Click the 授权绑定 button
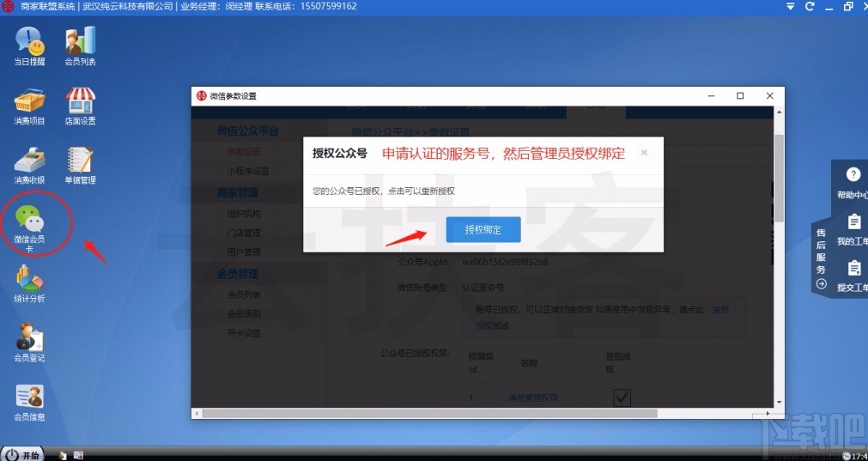This screenshot has width=868, height=461. pos(483,230)
